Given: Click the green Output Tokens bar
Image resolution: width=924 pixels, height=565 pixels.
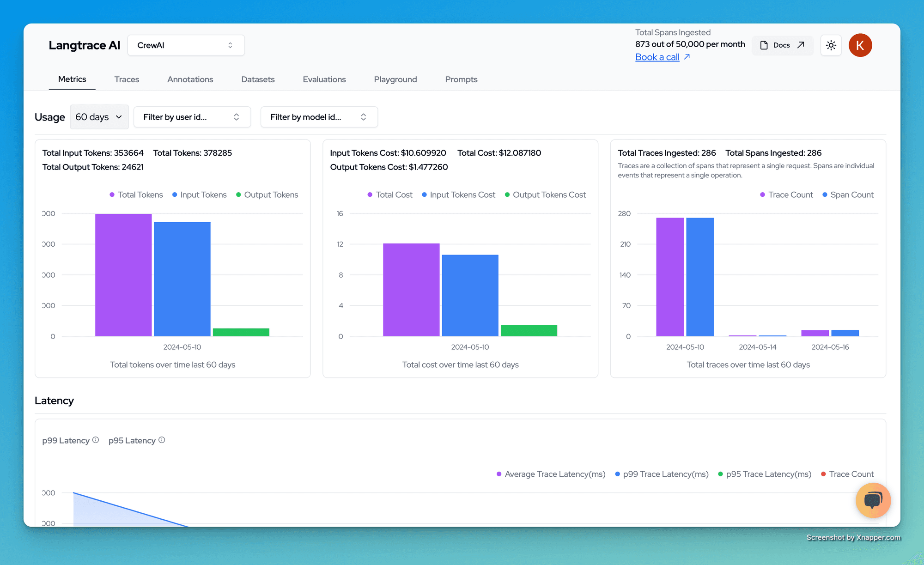Looking at the screenshot, I should tap(241, 332).
